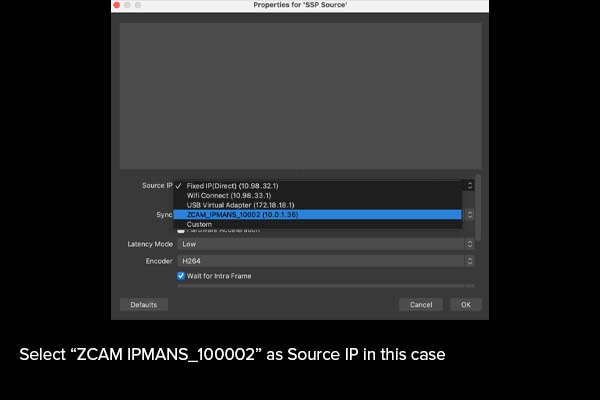Open the Sync dropdown arrows

point(469,214)
